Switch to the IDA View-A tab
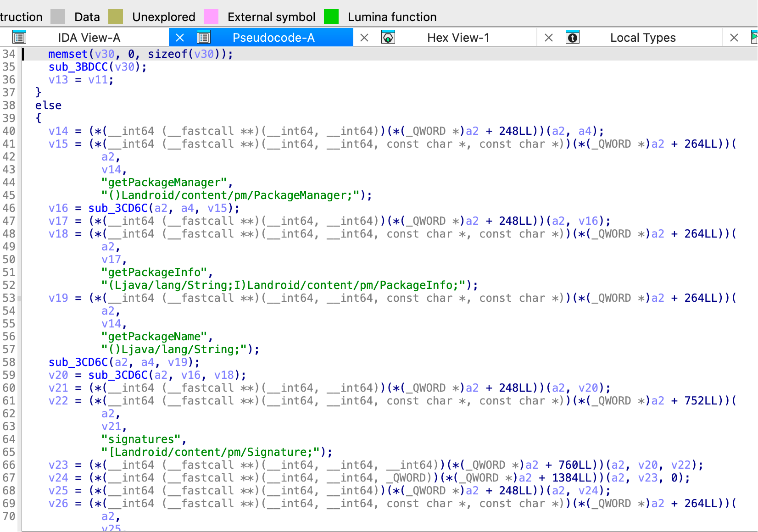758x532 pixels. point(89,38)
